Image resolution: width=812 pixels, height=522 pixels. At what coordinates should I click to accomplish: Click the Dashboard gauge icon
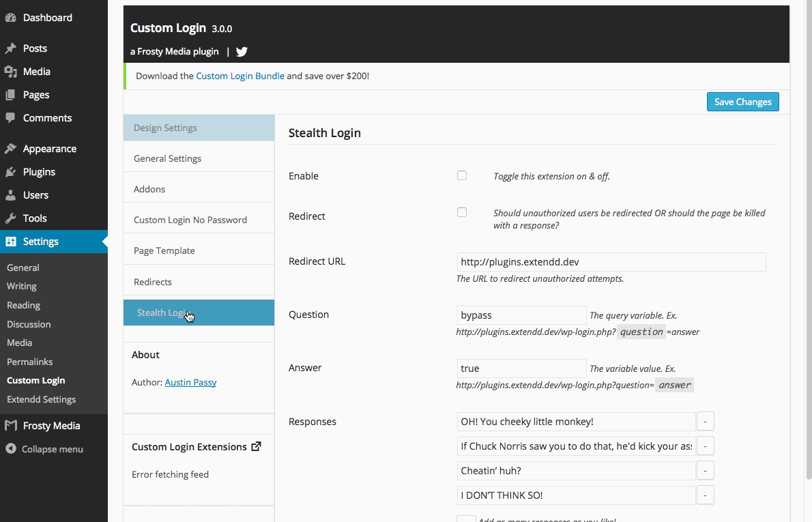(x=10, y=18)
